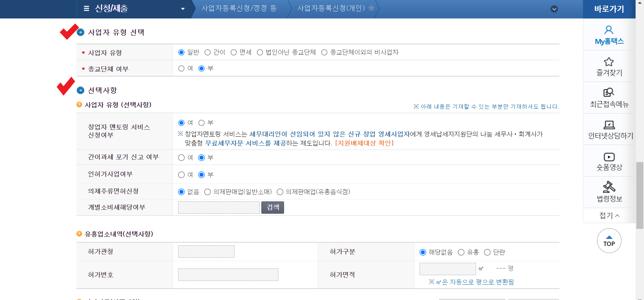Screen dimensions: 644x300
Task: Select 일반 for 사업자 유형
Action: click(x=181, y=52)
